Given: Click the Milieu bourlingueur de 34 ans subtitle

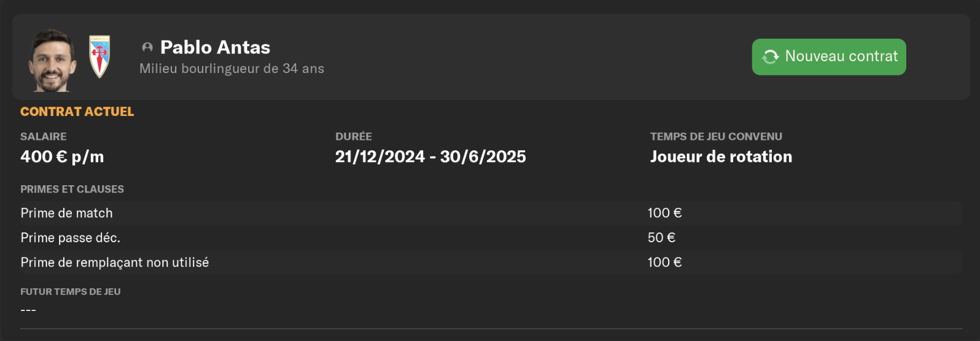Looking at the screenshot, I should pos(231,69).
